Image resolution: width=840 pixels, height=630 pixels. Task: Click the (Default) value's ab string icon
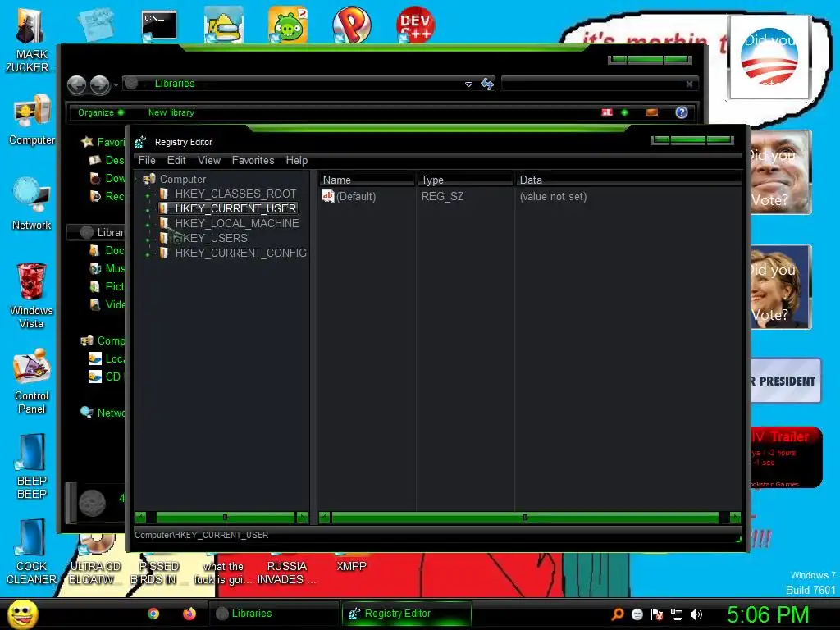(x=328, y=196)
